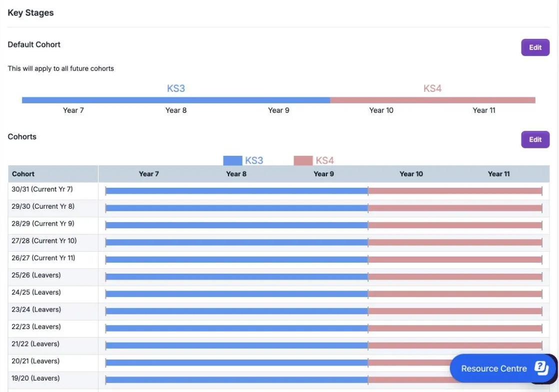Click Year 8 label under default bar
Screen dimensions: 559x392
176,110
